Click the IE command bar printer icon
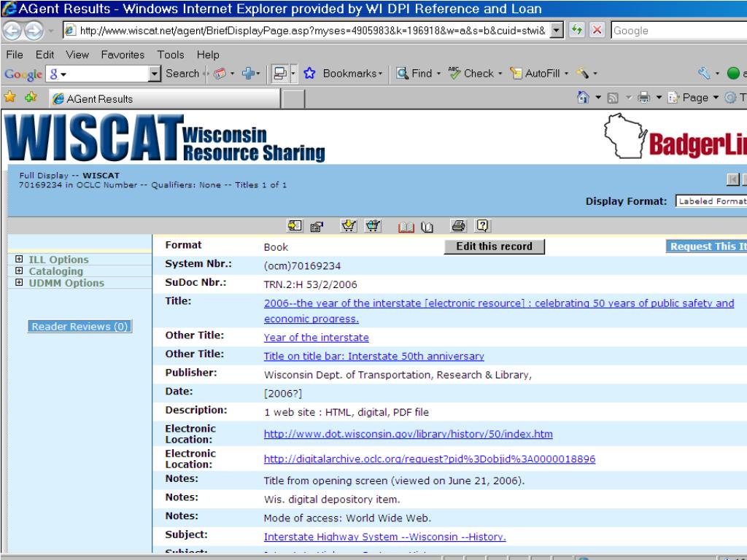Viewport: 747px width, 560px height. pos(643,98)
